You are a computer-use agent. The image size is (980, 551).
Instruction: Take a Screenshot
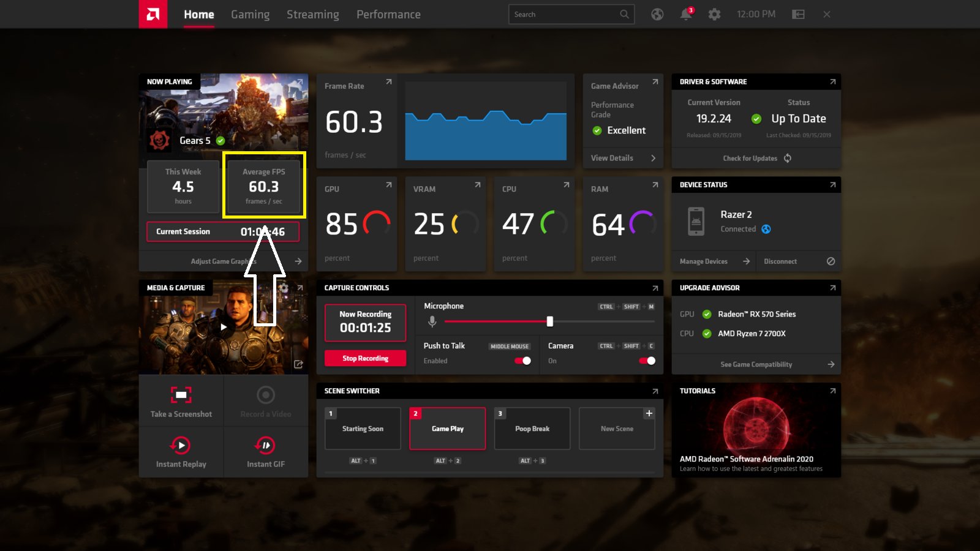pyautogui.click(x=181, y=401)
